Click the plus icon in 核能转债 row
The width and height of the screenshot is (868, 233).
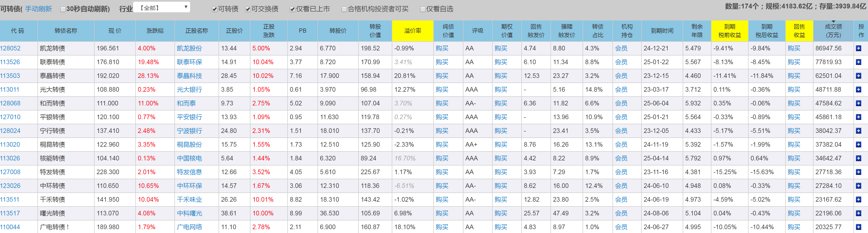(858, 158)
